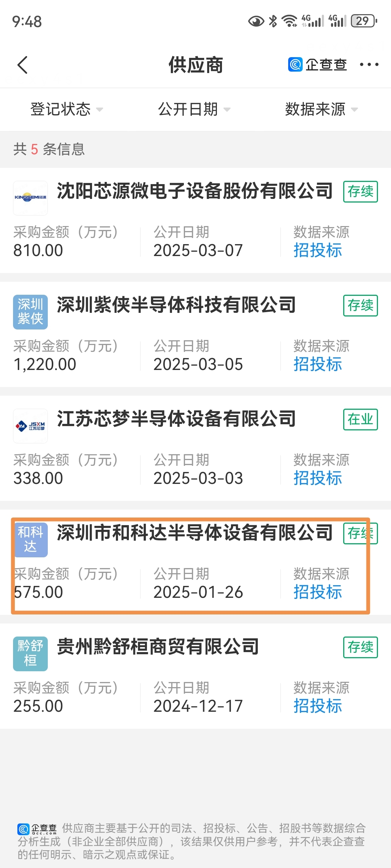Tap the 企查查 logo in header

coord(318,65)
